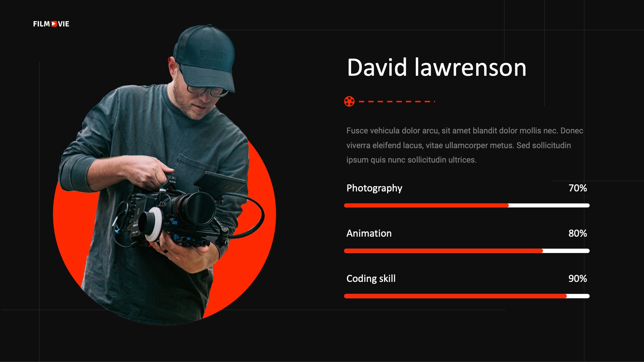The width and height of the screenshot is (644, 362).
Task: Click the 70% percentage value
Action: tap(578, 188)
